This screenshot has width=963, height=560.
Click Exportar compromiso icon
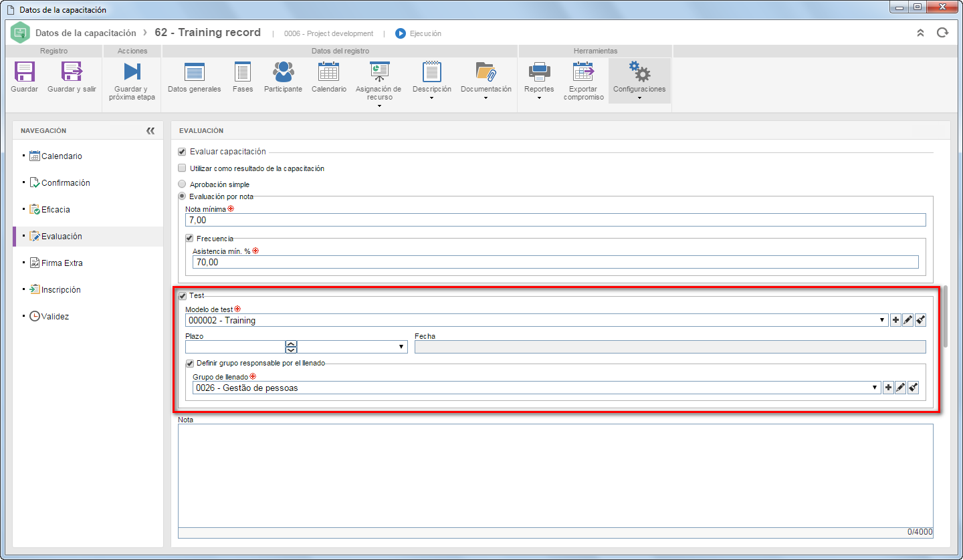point(583,71)
